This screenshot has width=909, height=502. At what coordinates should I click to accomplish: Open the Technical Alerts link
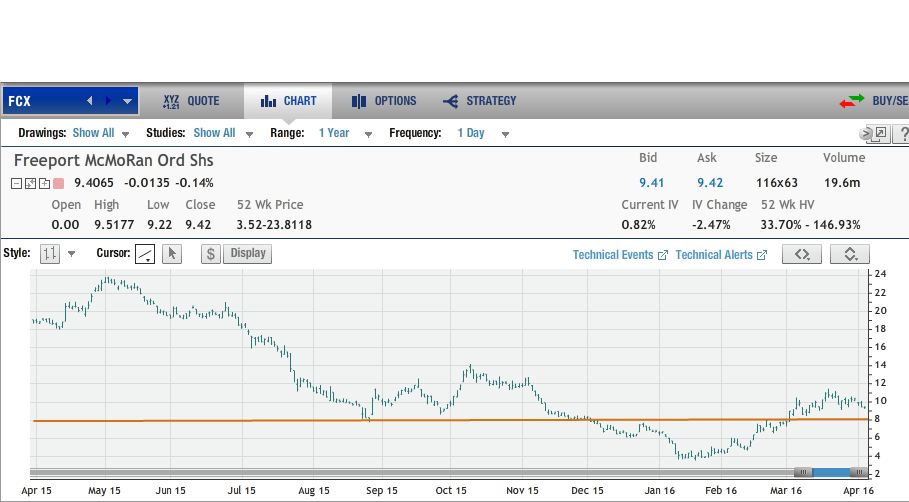721,255
